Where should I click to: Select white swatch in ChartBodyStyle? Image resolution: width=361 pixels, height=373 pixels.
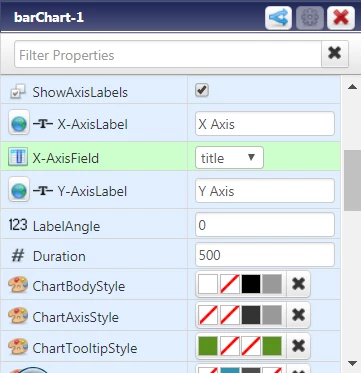(208, 284)
